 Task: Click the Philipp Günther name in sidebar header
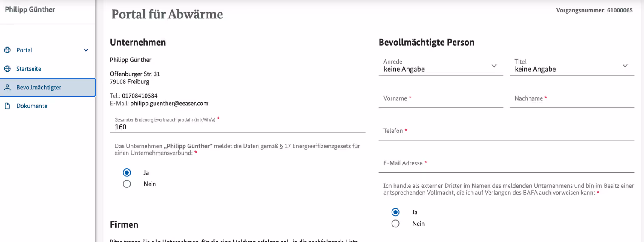(30, 9)
